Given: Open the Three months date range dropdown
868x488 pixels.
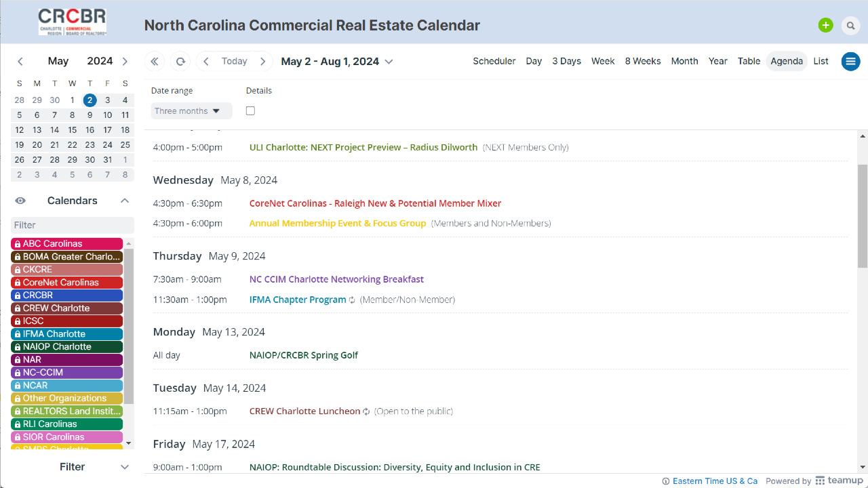Looking at the screenshot, I should (191, 110).
